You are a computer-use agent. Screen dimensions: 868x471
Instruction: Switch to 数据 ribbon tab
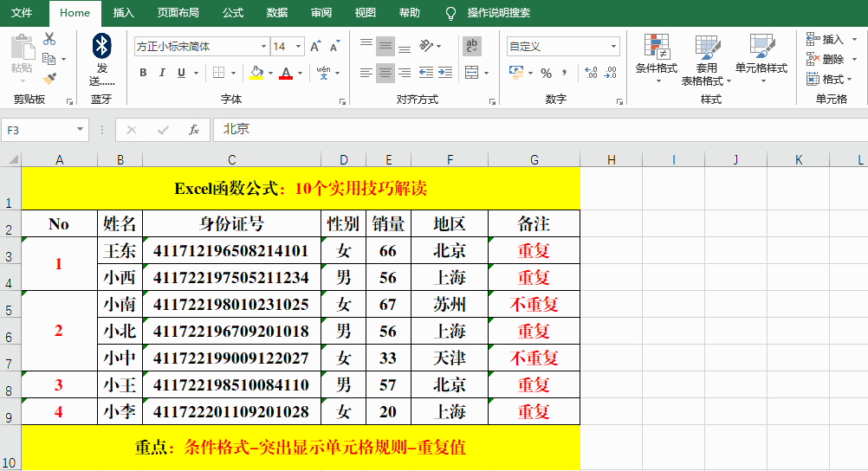pyautogui.click(x=277, y=13)
